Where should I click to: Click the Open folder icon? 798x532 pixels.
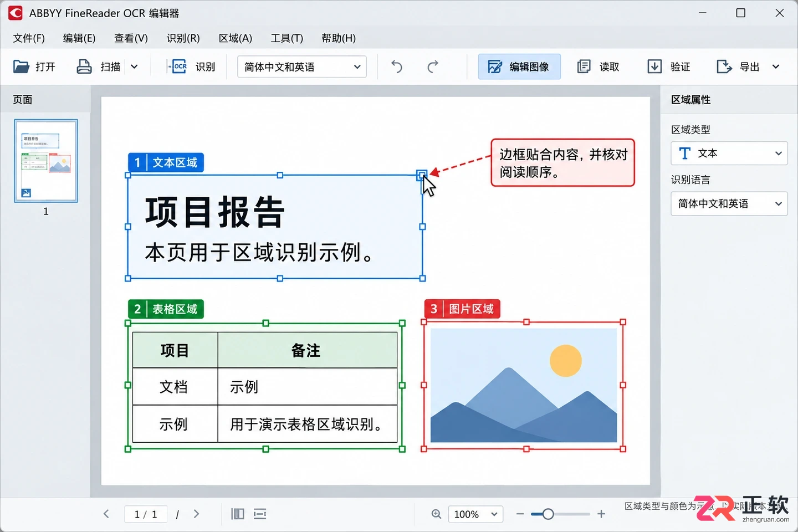pyautogui.click(x=21, y=66)
